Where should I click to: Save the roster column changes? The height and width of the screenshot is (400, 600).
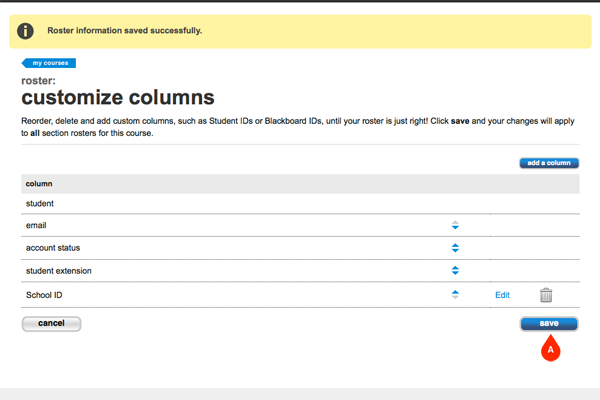pos(549,323)
